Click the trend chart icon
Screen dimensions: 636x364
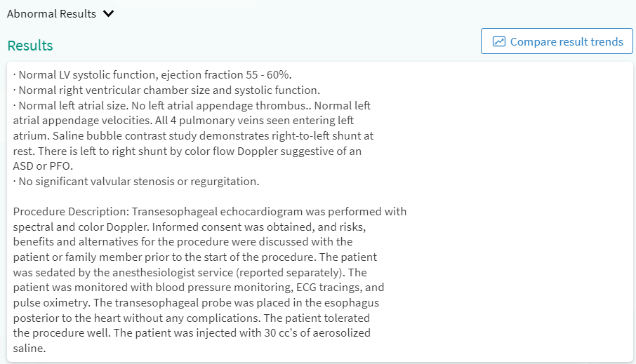coord(499,41)
